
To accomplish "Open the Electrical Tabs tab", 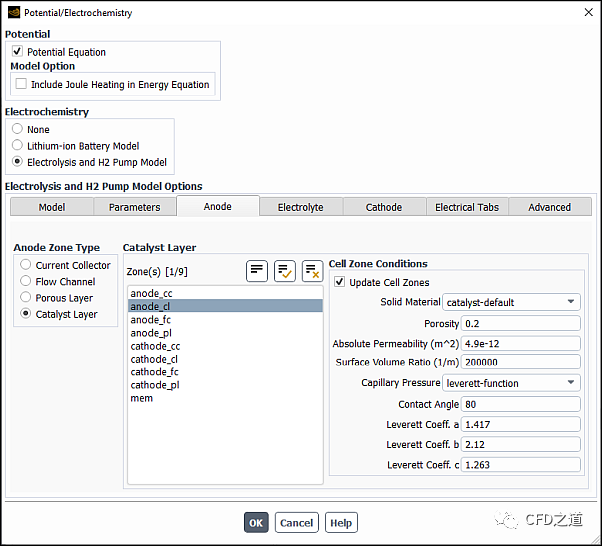I will click(466, 207).
